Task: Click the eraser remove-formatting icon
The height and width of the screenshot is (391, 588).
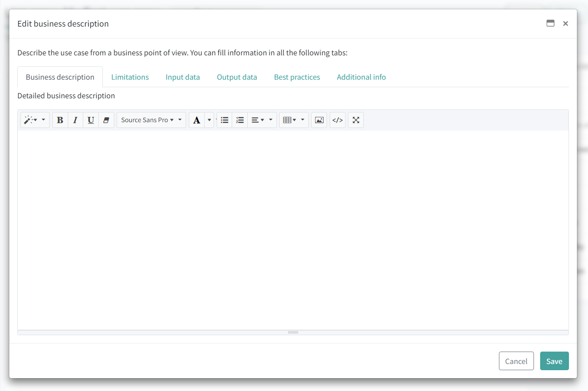Action: [106, 120]
